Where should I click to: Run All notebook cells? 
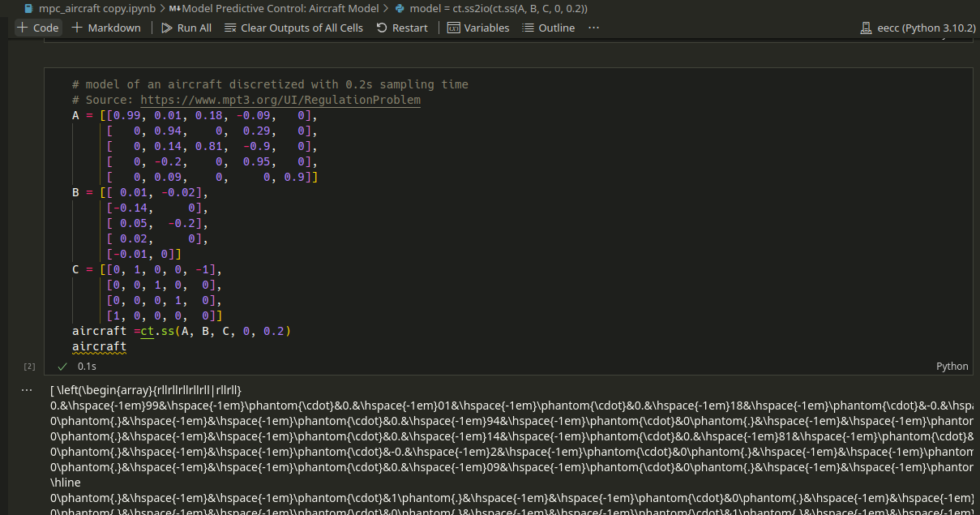pos(186,28)
